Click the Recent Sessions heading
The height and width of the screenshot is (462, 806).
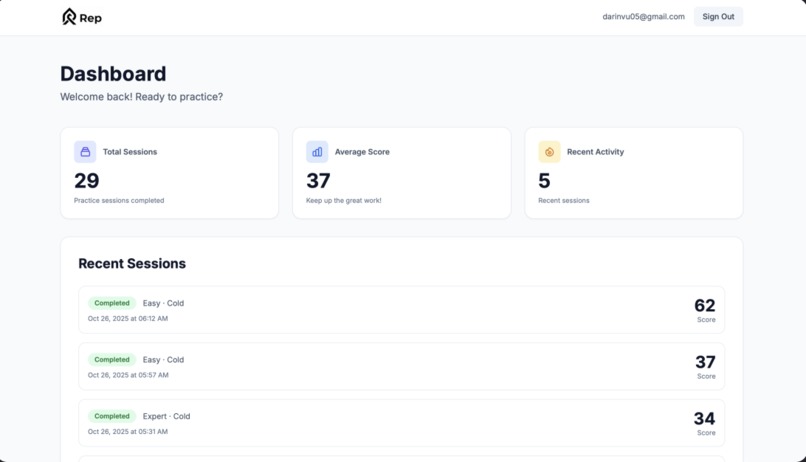[x=132, y=263]
